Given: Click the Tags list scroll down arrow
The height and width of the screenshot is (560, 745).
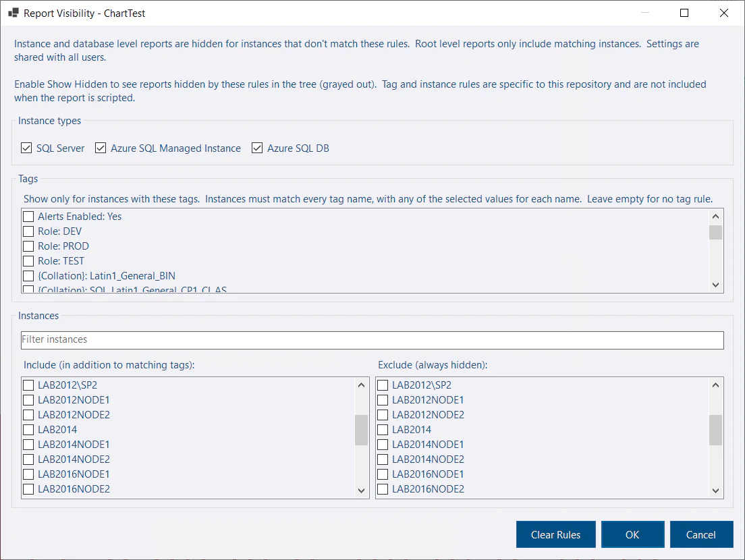Looking at the screenshot, I should pyautogui.click(x=715, y=285).
